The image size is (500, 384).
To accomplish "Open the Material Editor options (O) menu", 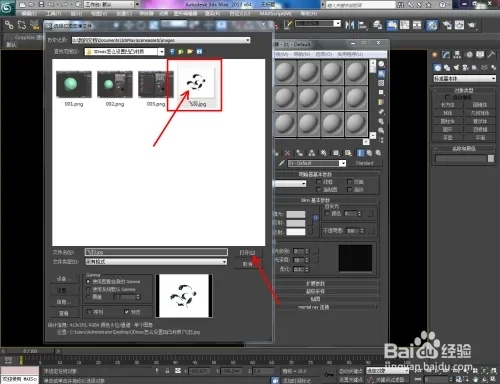I will (x=324, y=54).
